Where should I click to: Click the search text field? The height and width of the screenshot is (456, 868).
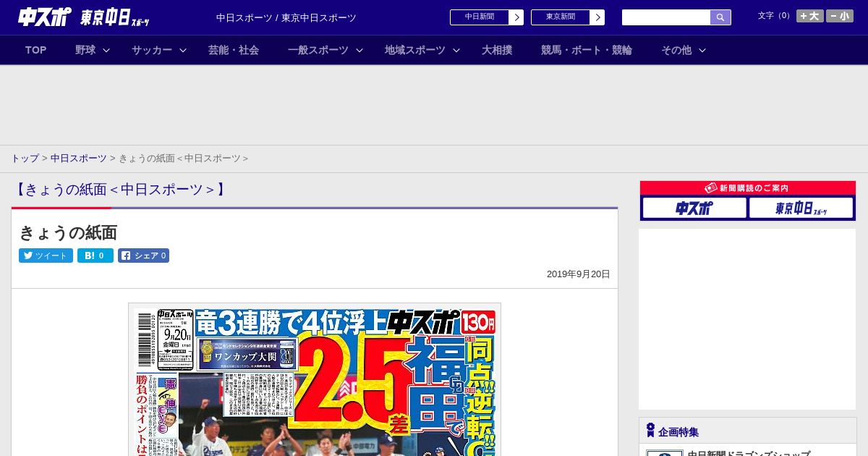(x=666, y=17)
